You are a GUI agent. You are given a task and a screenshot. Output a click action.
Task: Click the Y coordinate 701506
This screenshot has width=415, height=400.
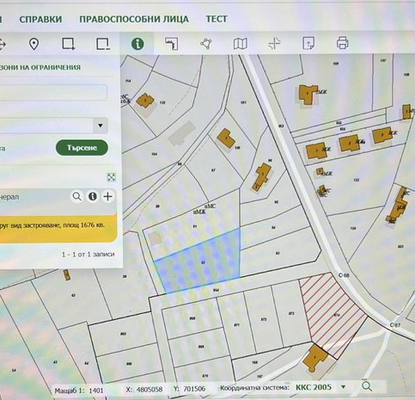coord(194,389)
